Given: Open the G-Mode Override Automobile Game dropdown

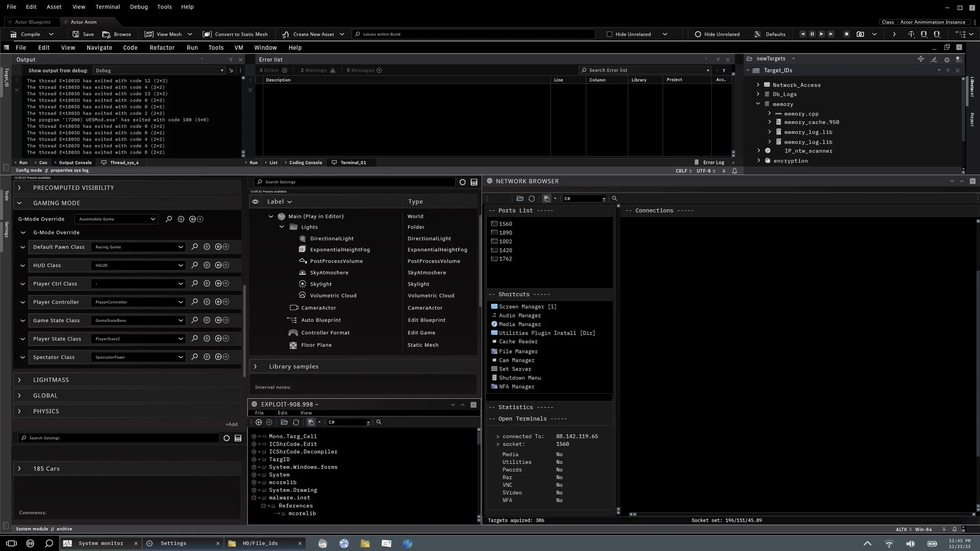Looking at the screenshot, I should (x=116, y=219).
